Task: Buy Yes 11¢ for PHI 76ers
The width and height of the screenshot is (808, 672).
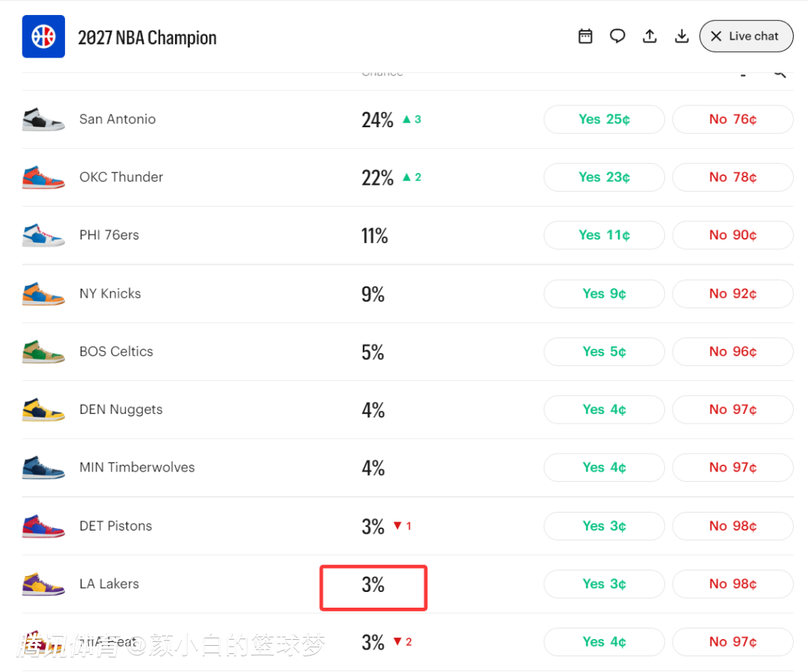Action: 604,235
